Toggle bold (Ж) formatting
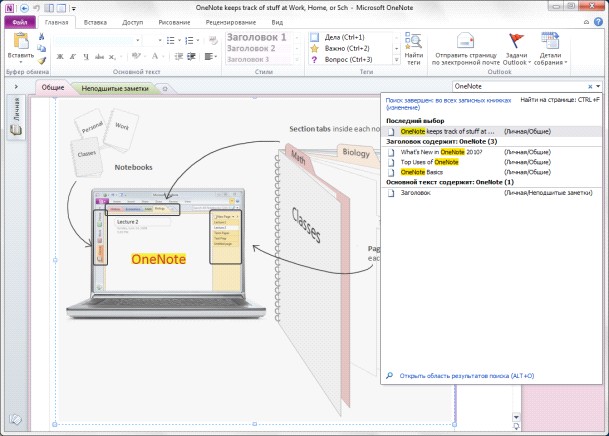 point(60,57)
